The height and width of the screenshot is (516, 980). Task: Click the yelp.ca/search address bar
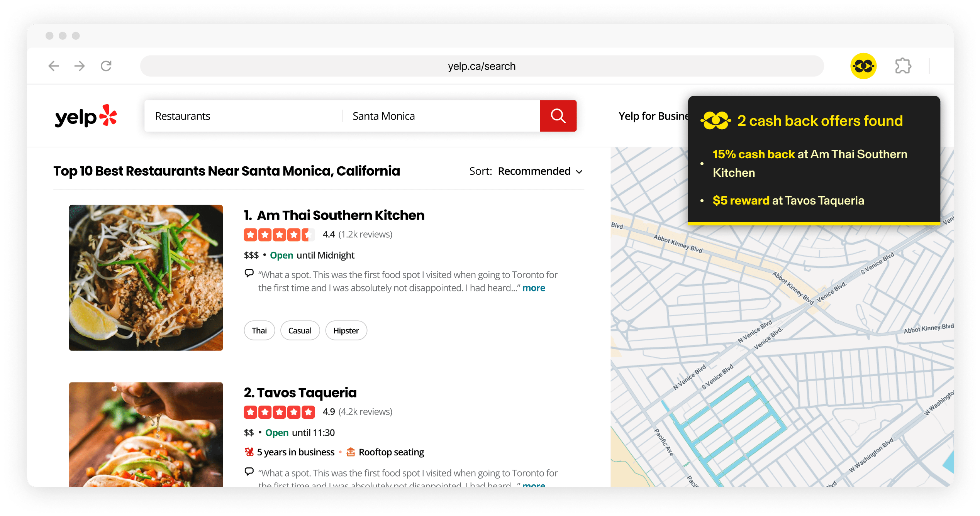tap(482, 66)
